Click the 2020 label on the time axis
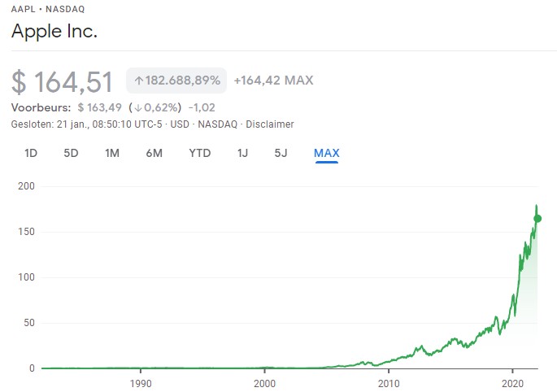This screenshot has width=557, height=392. point(513,382)
